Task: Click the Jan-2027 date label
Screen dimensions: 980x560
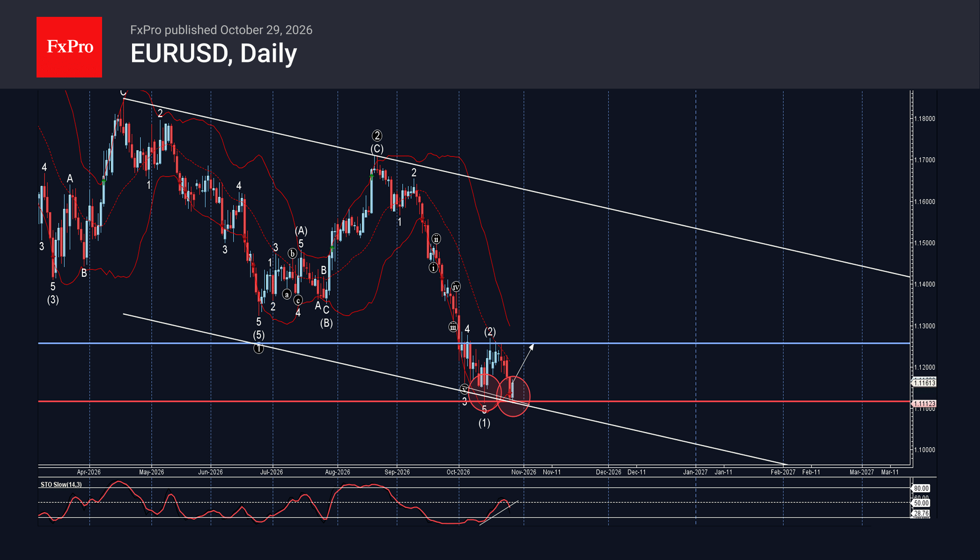Action: pyautogui.click(x=695, y=472)
